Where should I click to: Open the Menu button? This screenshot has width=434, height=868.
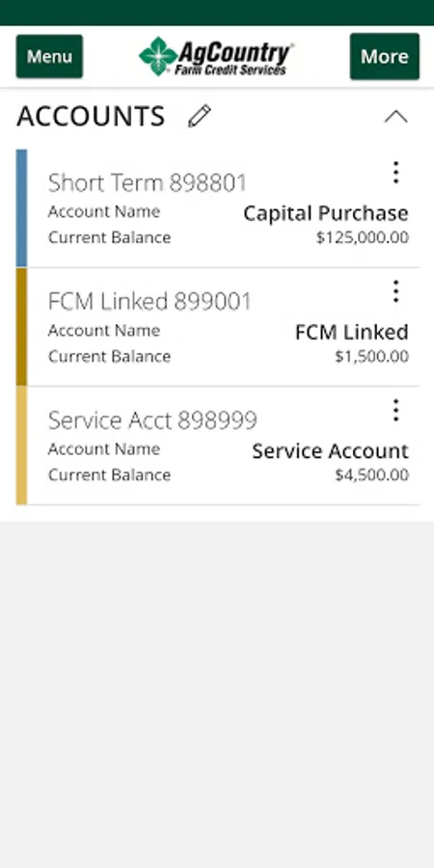click(49, 57)
